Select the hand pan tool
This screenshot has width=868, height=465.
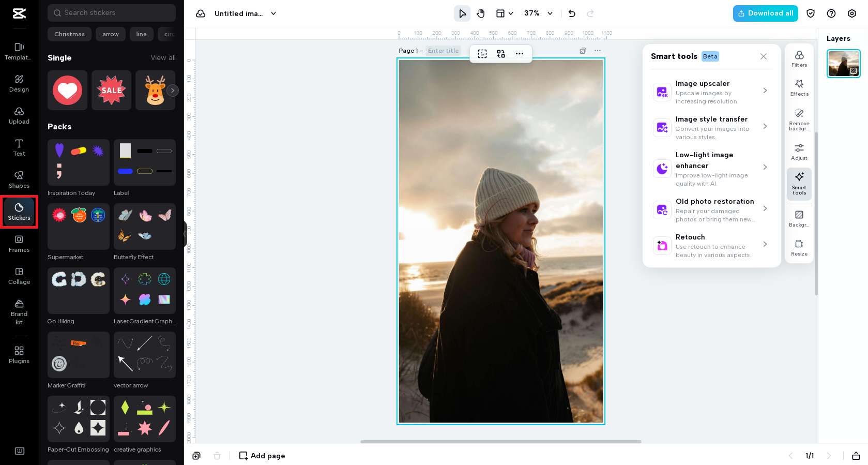481,13
